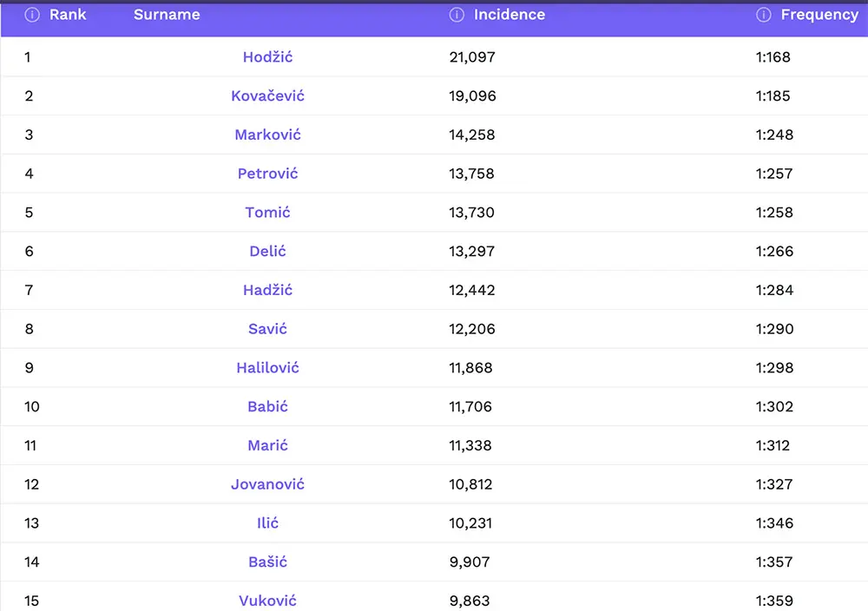Open the Kovačević surname link
Viewport: 868px width, 611px height.
tap(267, 96)
